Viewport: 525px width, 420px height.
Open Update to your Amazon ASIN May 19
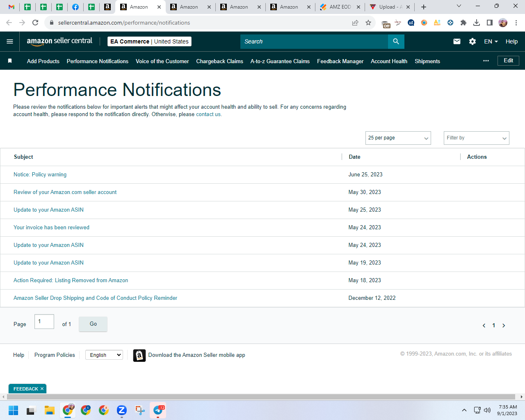48,263
